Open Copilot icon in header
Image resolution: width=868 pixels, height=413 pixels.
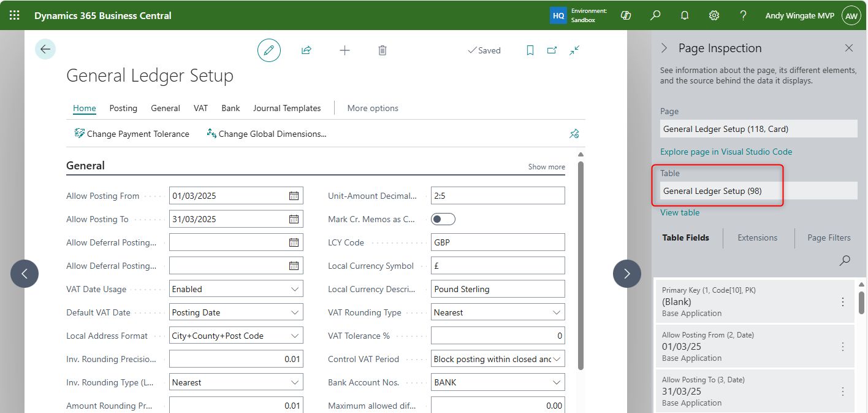coord(626,15)
